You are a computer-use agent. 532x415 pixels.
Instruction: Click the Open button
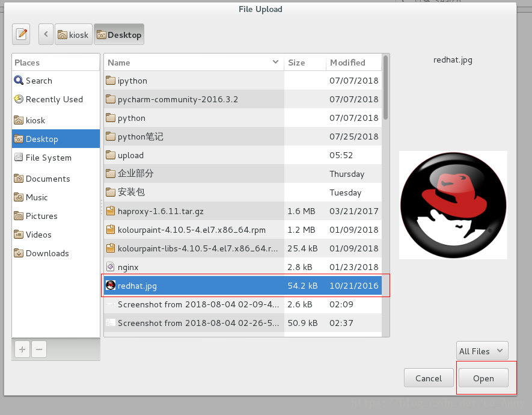[x=483, y=378]
